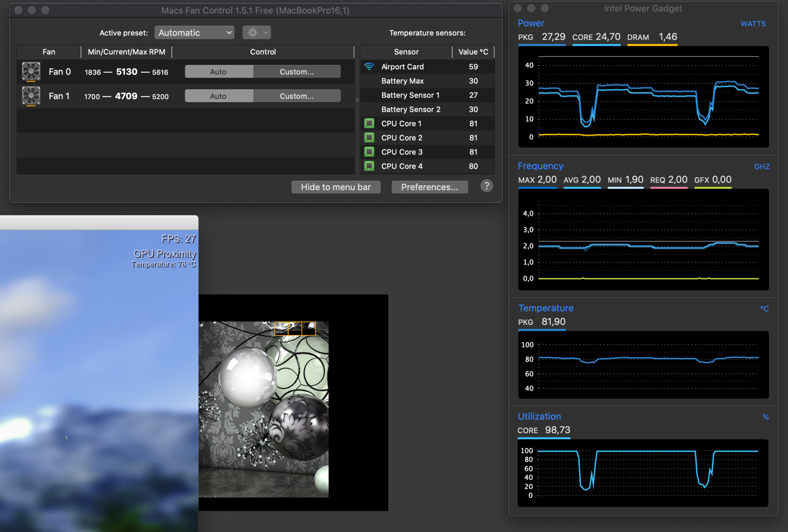This screenshot has width=788, height=532.
Task: Click the CPU Core 2 chip icon
Action: 369,138
